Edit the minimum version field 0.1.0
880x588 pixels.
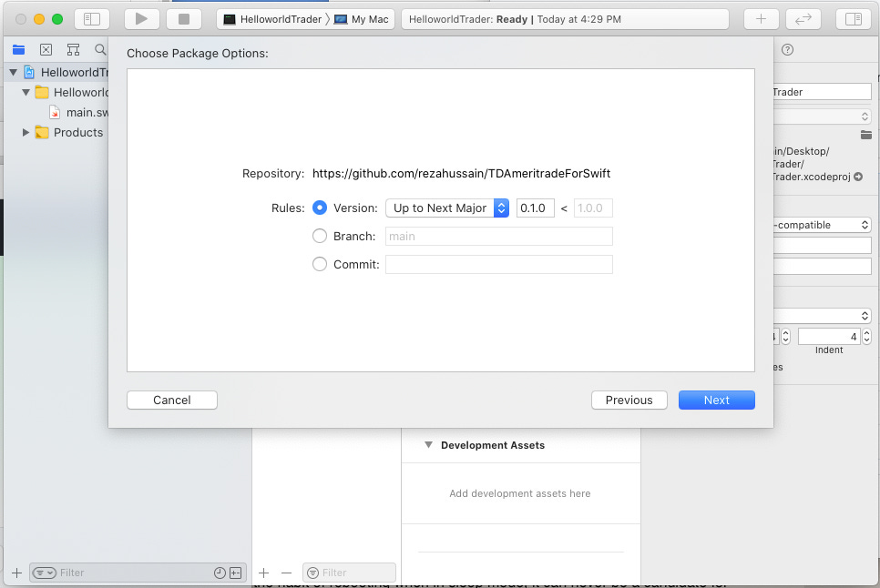point(535,208)
